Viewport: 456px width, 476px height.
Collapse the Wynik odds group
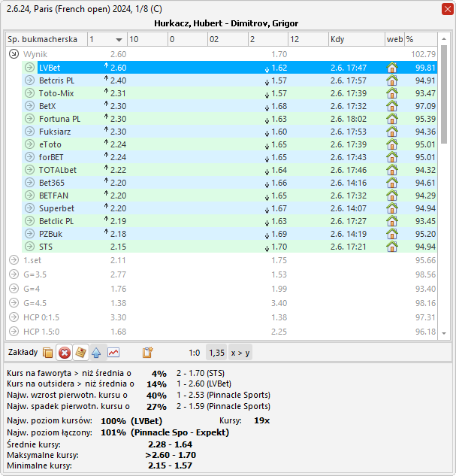(x=14, y=54)
